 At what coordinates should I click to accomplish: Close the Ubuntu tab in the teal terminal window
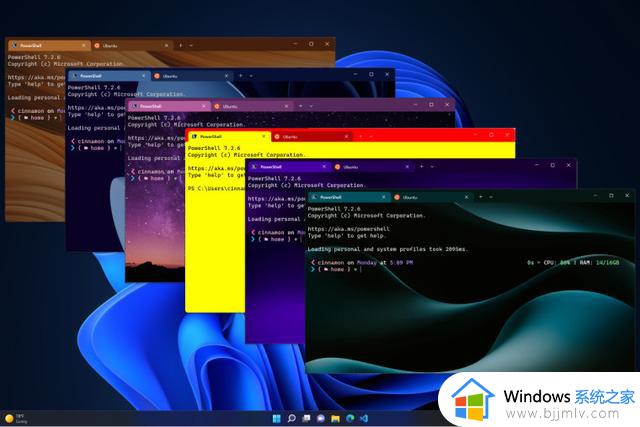pos(467,197)
